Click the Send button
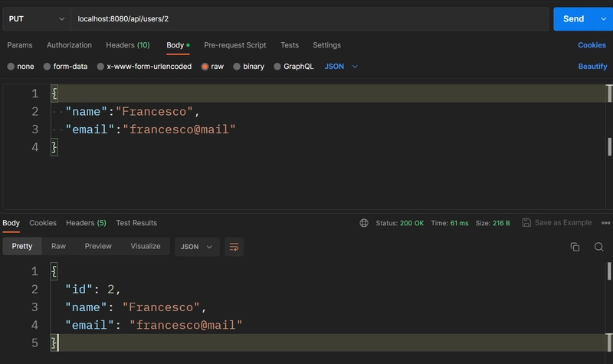This screenshot has width=613, height=364. pos(573,18)
